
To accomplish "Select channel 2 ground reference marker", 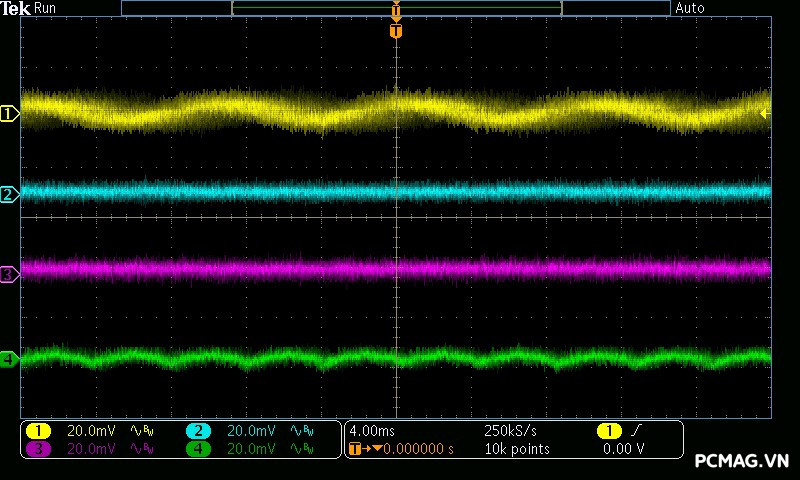I will pyautogui.click(x=9, y=194).
